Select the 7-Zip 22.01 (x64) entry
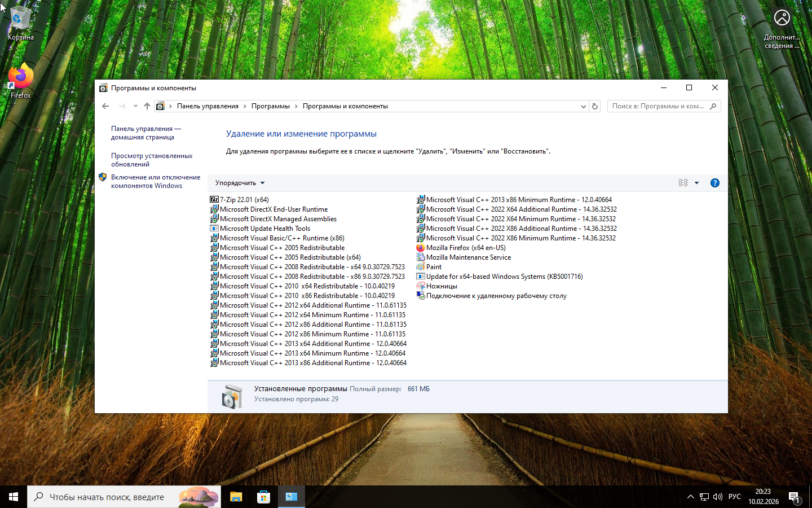Image resolution: width=812 pixels, height=508 pixels. (x=244, y=200)
